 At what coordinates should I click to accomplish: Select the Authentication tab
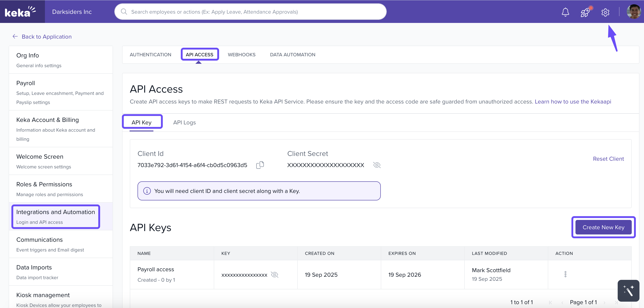(x=150, y=54)
